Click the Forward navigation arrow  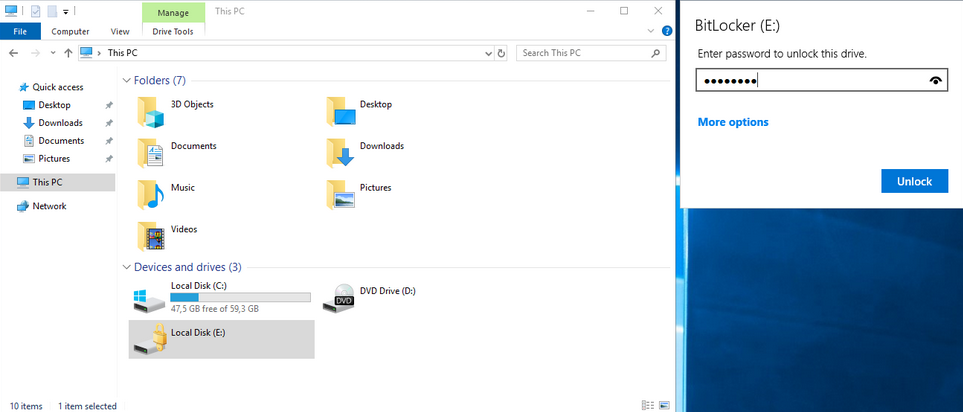[x=34, y=53]
